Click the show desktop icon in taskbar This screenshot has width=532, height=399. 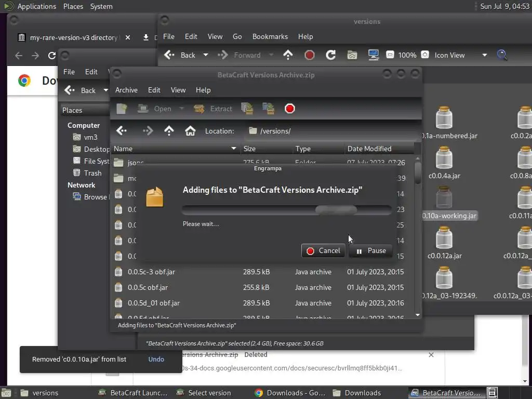[6, 393]
